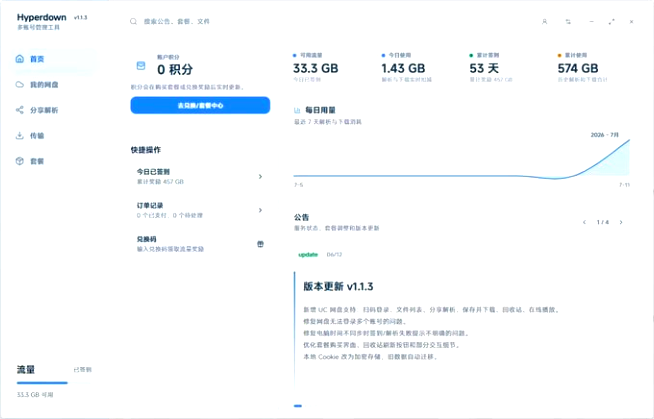The height and width of the screenshot is (419, 654).
Task: Click the 版本更新 v1.1.3 announcement title
Action: click(x=338, y=286)
